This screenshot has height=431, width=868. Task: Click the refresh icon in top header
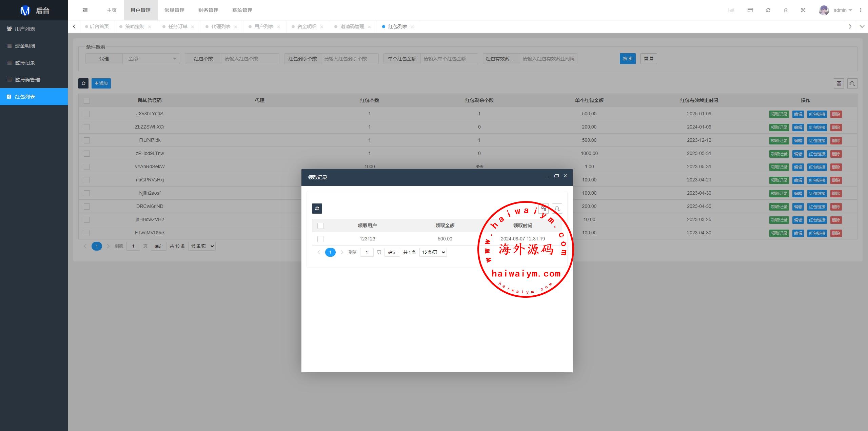coord(768,10)
